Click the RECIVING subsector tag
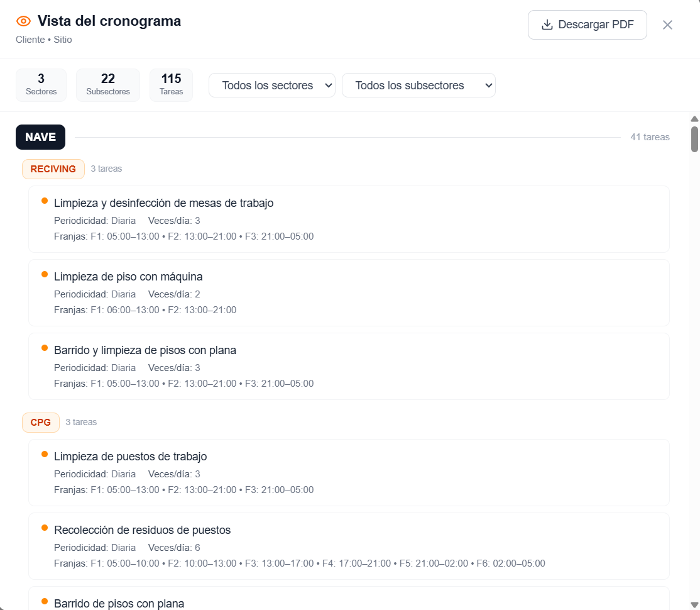 pos(53,169)
